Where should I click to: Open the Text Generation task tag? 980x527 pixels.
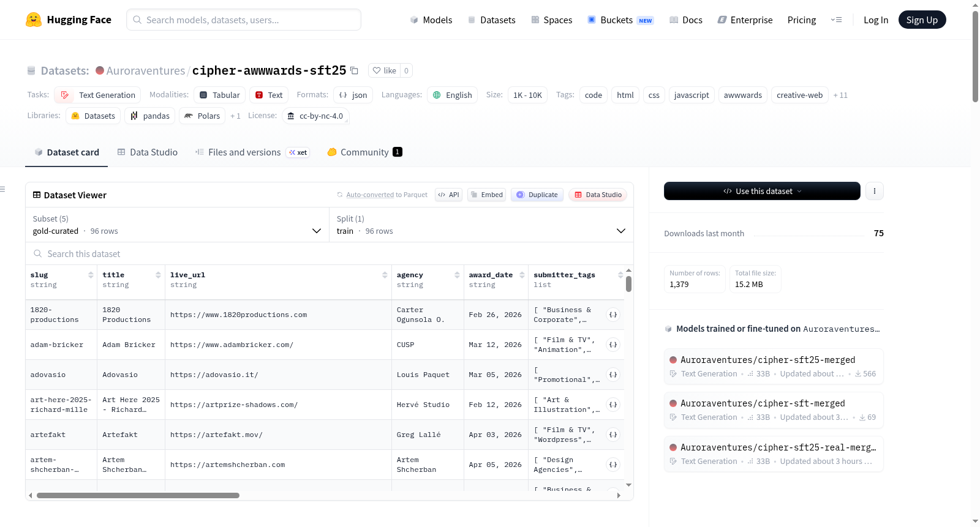point(97,95)
